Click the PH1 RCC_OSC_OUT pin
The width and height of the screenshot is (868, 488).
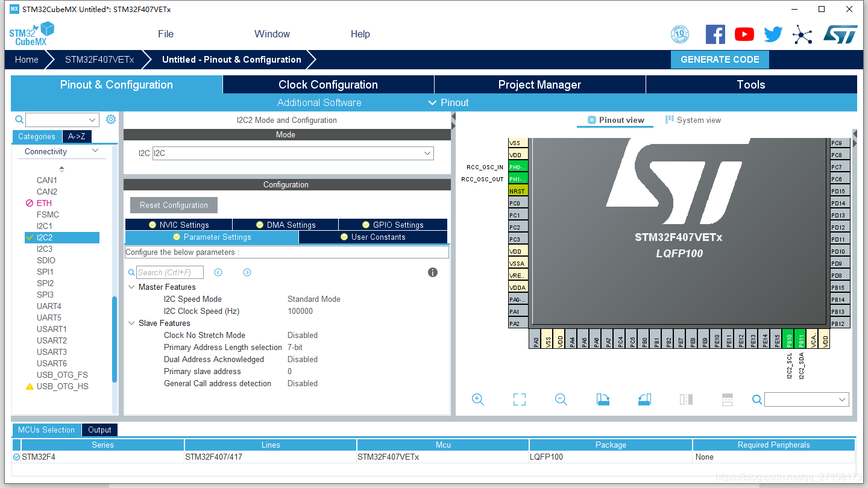click(x=518, y=179)
